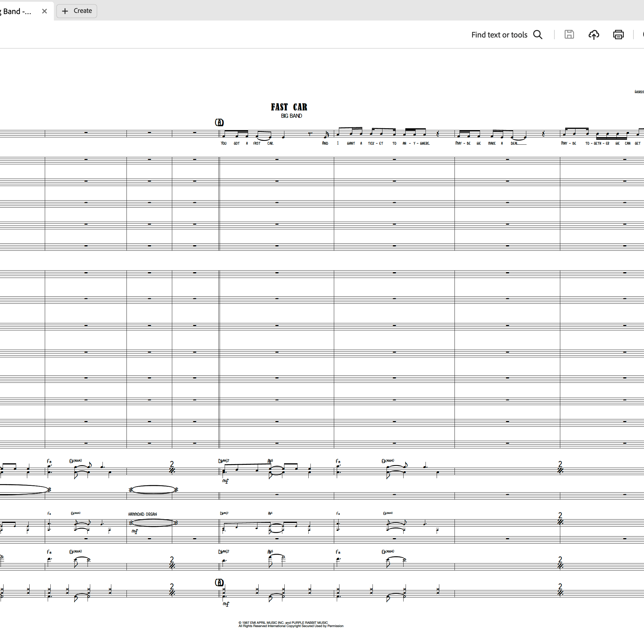Click the 1987 EMI April Music copyright line
The height and width of the screenshot is (644, 644).
point(283,622)
